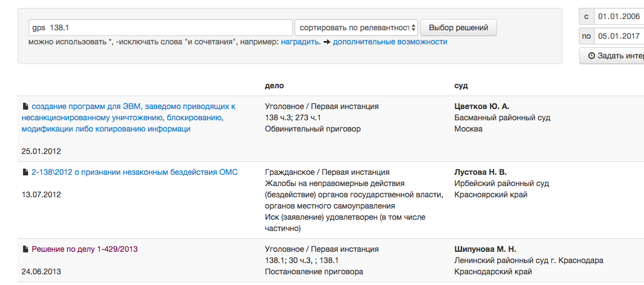Click document icon before Решение по делу 1-429/2013
The width and height of the screenshot is (644, 285).
(x=25, y=249)
